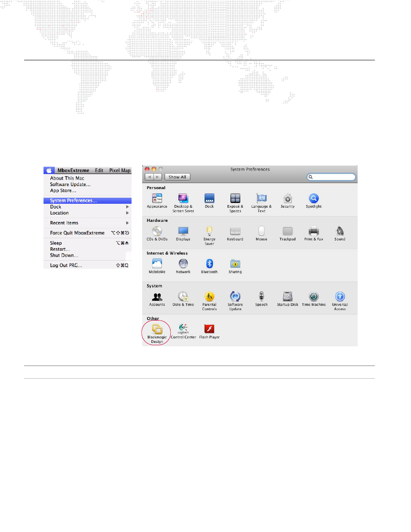Select System Preferences… menu item
411x532 pixels.
(x=87, y=200)
